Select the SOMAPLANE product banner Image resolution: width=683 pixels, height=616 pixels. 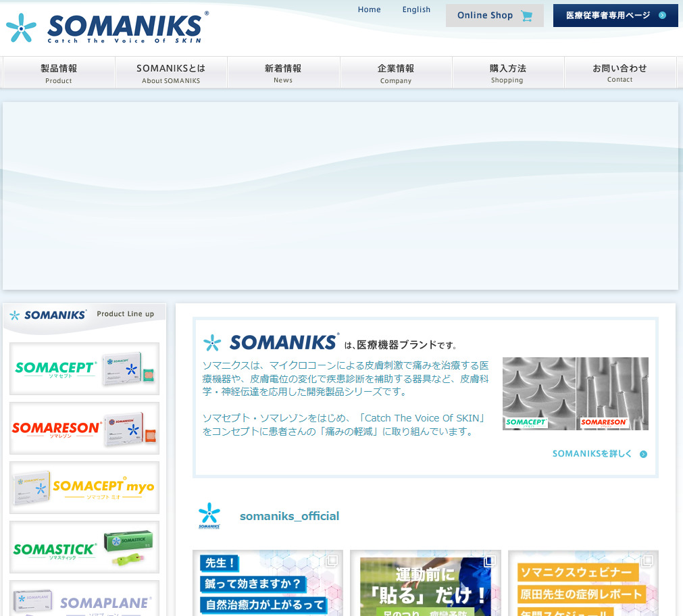pos(84,598)
